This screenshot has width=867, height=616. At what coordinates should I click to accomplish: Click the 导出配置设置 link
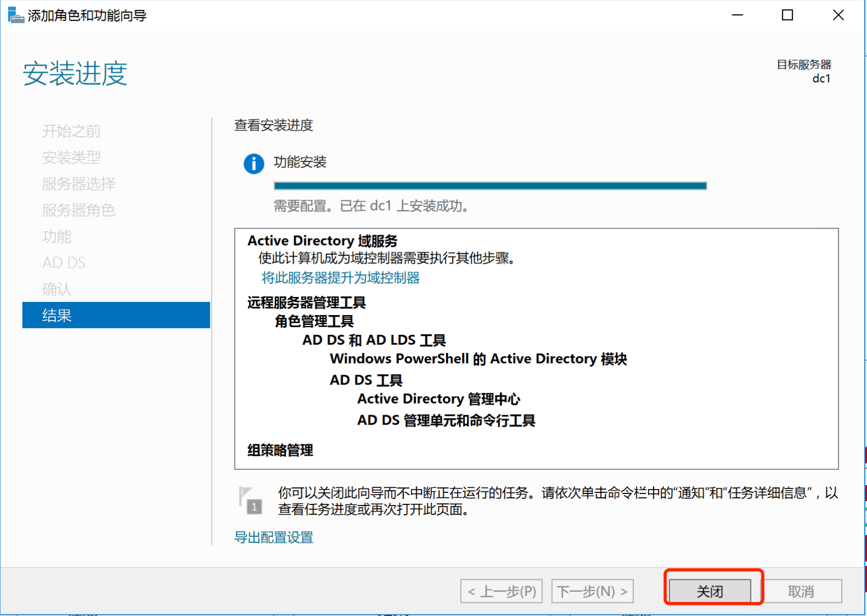(274, 537)
